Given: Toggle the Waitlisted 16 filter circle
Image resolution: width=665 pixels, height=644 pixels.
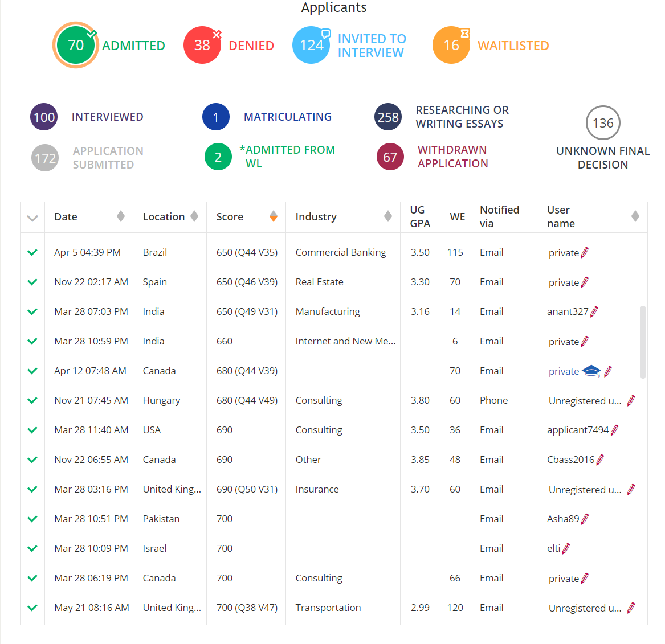Looking at the screenshot, I should tap(451, 45).
